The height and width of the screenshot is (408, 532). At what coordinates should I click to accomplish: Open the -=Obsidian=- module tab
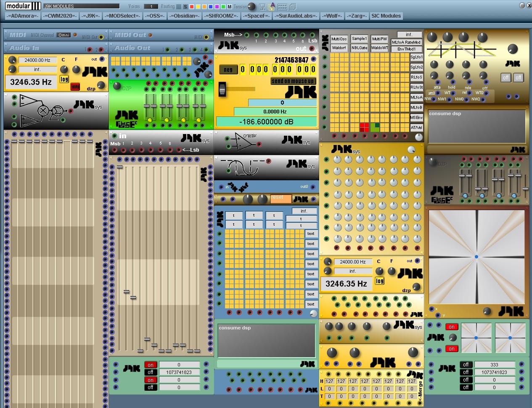pyautogui.click(x=184, y=16)
